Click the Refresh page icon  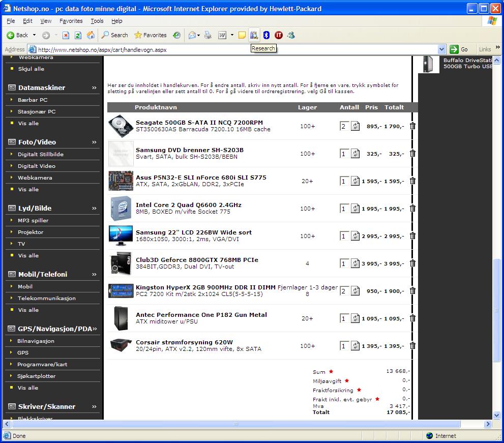pos(78,35)
